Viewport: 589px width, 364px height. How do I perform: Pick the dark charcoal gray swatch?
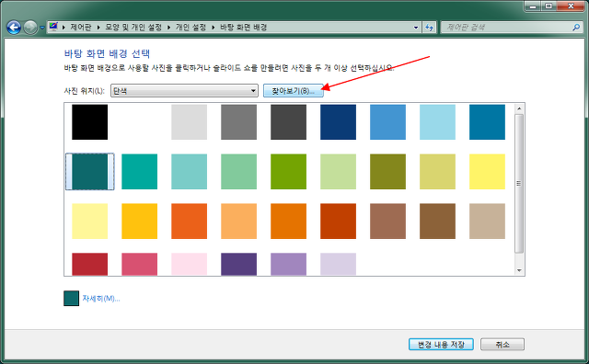288,122
